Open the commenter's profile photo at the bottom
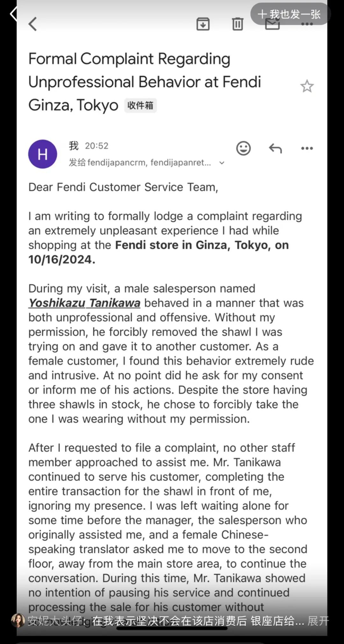This screenshot has height=644, width=344. click(18, 620)
